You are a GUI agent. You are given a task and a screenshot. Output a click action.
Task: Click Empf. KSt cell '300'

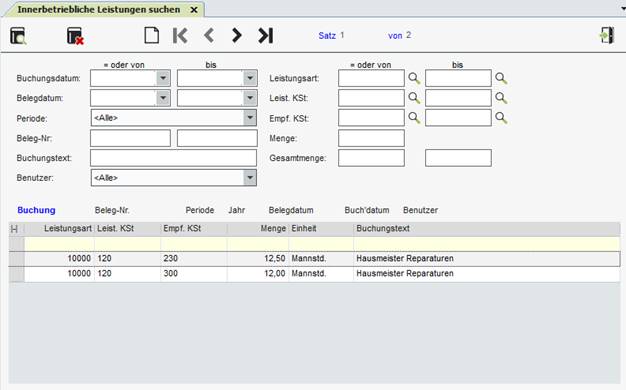194,274
